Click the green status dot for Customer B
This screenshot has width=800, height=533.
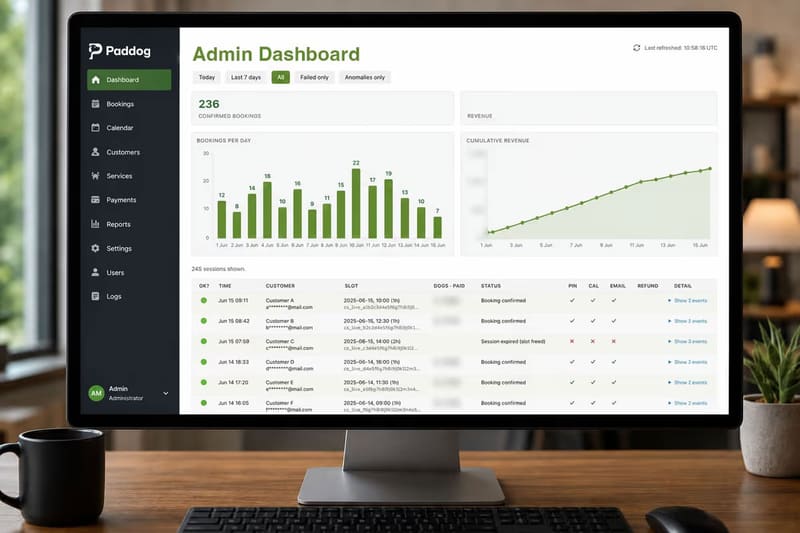[x=204, y=321]
